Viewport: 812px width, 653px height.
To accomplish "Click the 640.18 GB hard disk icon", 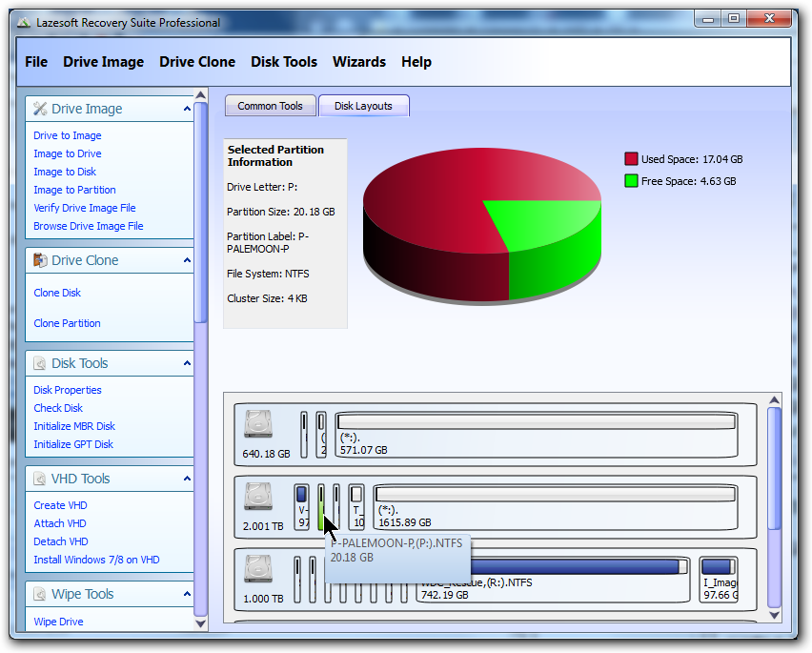I will pyautogui.click(x=257, y=425).
